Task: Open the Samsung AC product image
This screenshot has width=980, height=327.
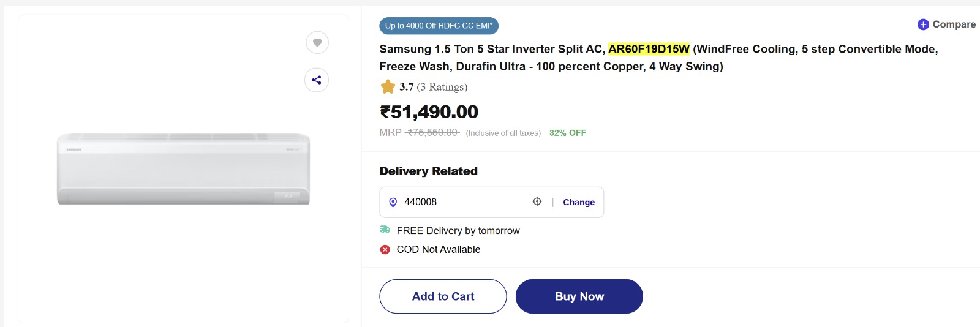Action: tap(183, 169)
